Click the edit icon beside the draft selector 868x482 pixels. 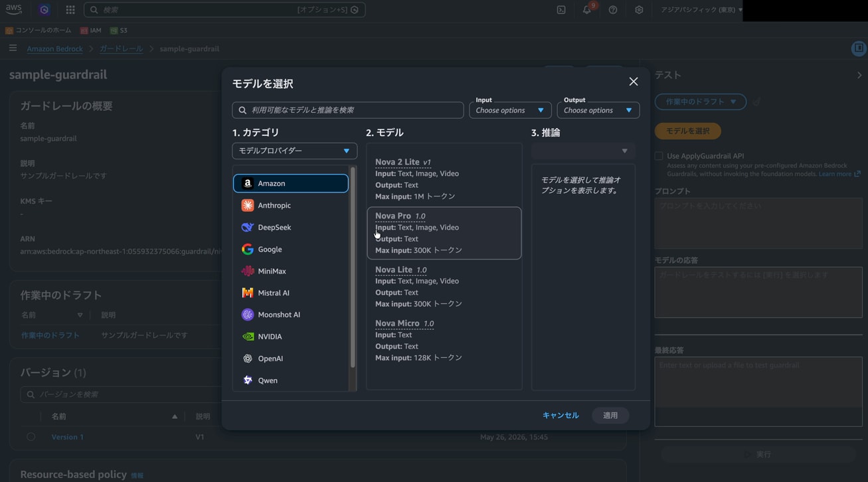click(756, 102)
